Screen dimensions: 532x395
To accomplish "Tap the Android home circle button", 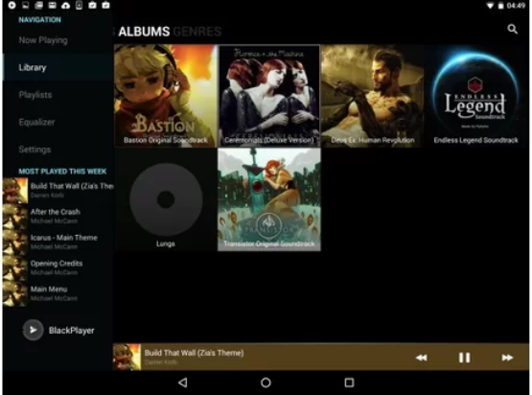I will pos(266,383).
